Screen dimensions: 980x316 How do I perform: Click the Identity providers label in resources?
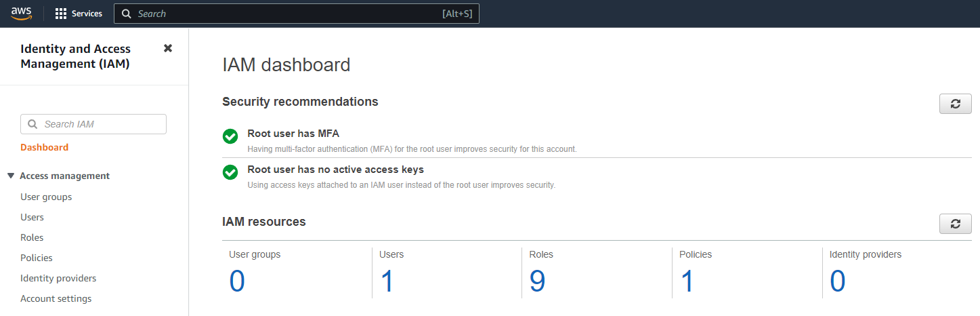[866, 254]
